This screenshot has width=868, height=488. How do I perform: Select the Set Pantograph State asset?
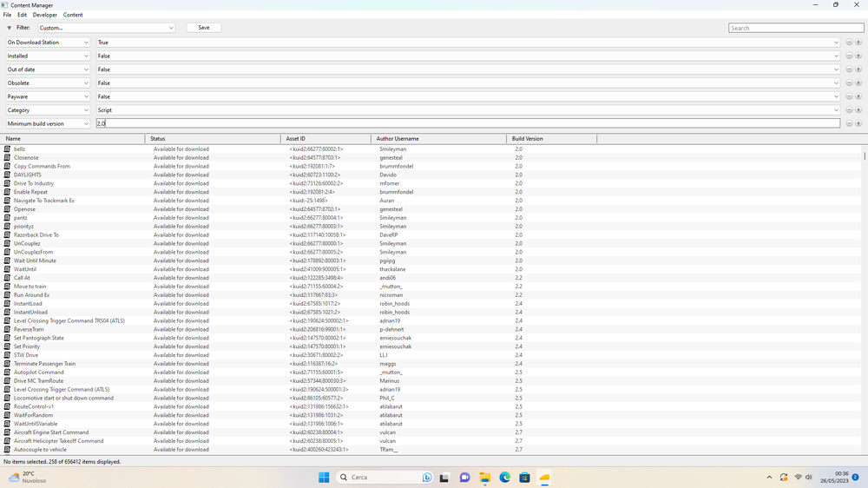pos(39,338)
